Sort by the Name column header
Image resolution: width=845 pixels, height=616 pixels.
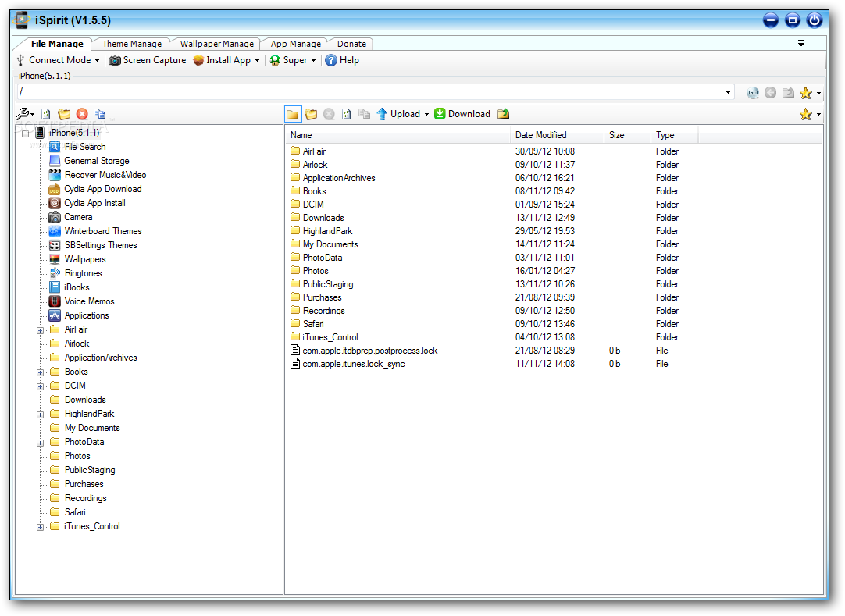coord(398,135)
